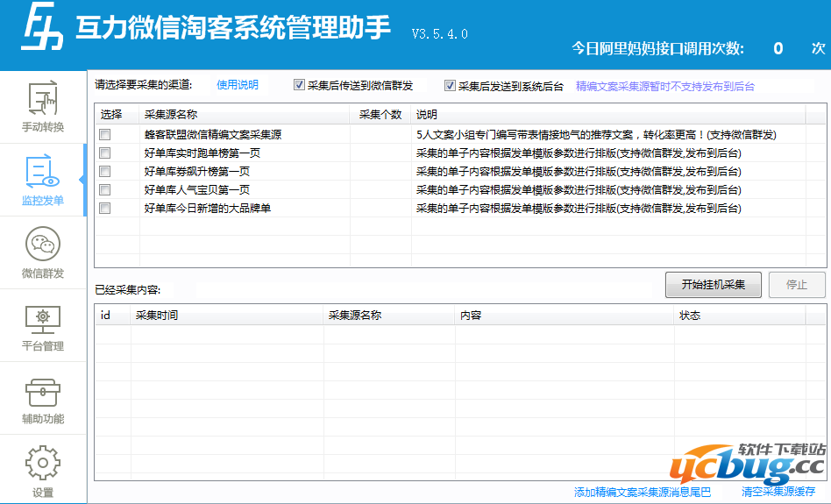This screenshot has height=504, width=831.
Task: Click the 停止 button
Action: click(x=796, y=284)
